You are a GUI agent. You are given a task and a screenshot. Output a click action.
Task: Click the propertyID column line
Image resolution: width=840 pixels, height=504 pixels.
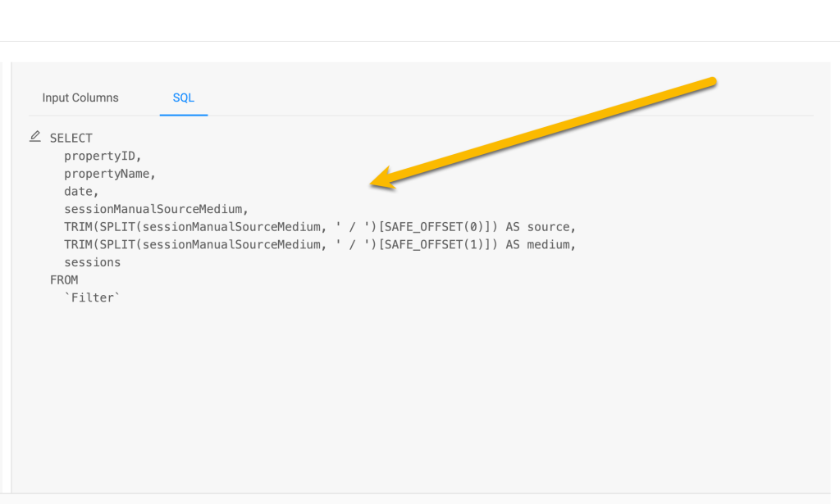coord(103,156)
